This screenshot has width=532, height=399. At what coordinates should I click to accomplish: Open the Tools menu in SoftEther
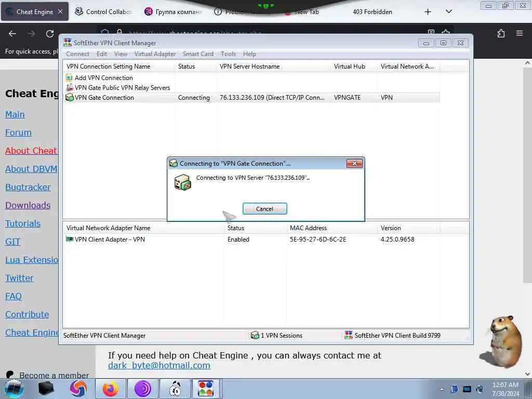[228, 54]
